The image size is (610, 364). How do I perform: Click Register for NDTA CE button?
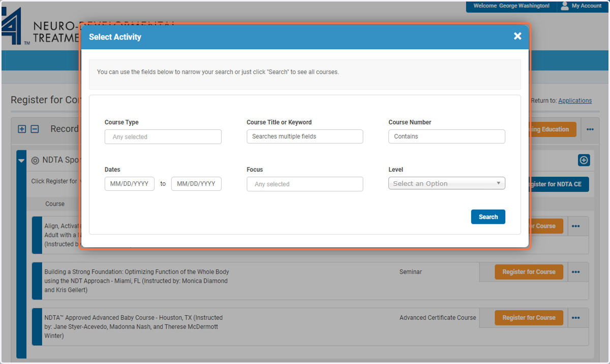[x=559, y=184]
